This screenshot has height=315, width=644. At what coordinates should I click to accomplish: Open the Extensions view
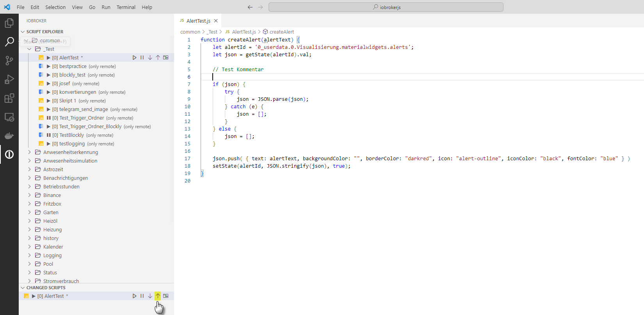coord(9,98)
